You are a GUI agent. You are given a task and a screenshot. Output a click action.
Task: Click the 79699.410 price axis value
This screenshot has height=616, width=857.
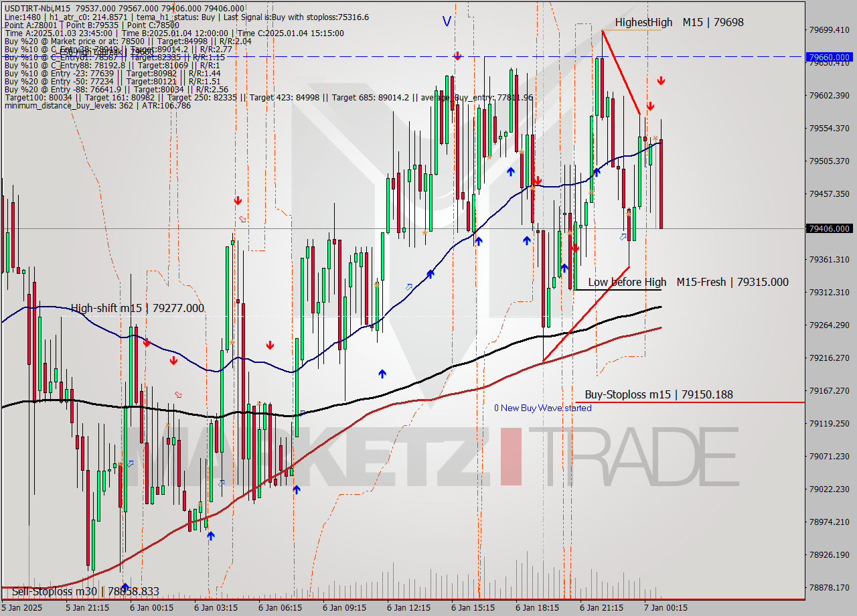point(830,30)
